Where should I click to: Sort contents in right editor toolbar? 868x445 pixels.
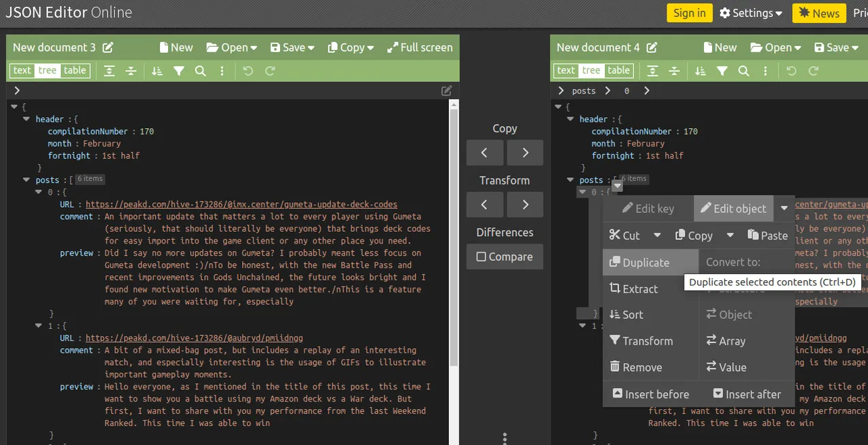701,71
